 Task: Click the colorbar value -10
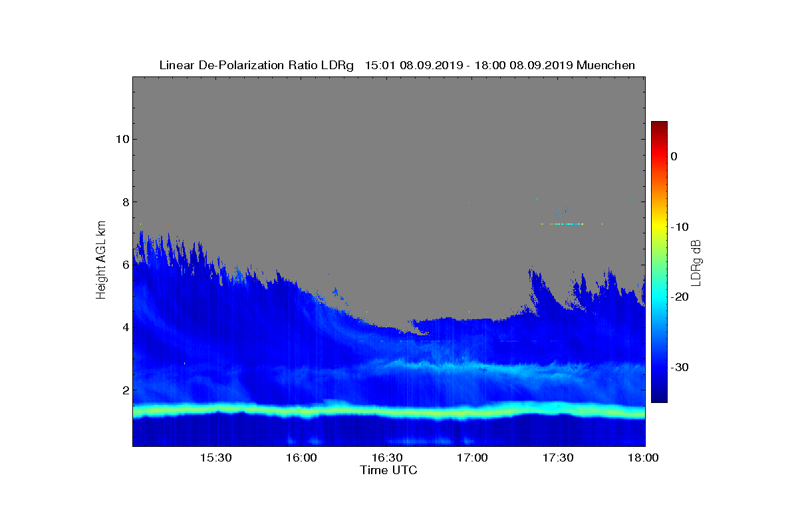click(679, 227)
